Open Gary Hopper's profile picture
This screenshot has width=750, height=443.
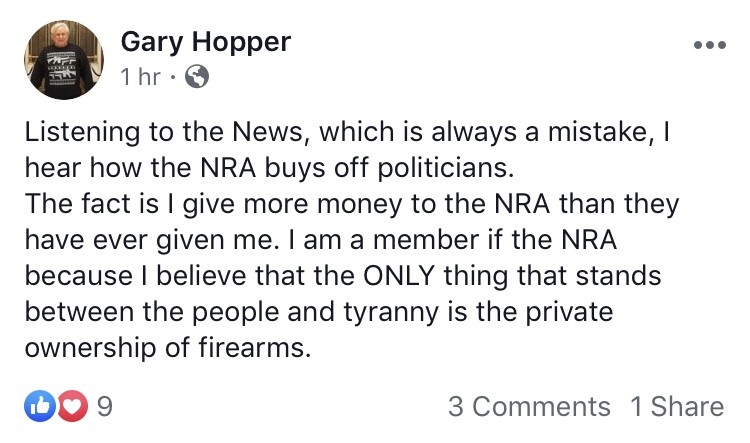pyautogui.click(x=65, y=60)
